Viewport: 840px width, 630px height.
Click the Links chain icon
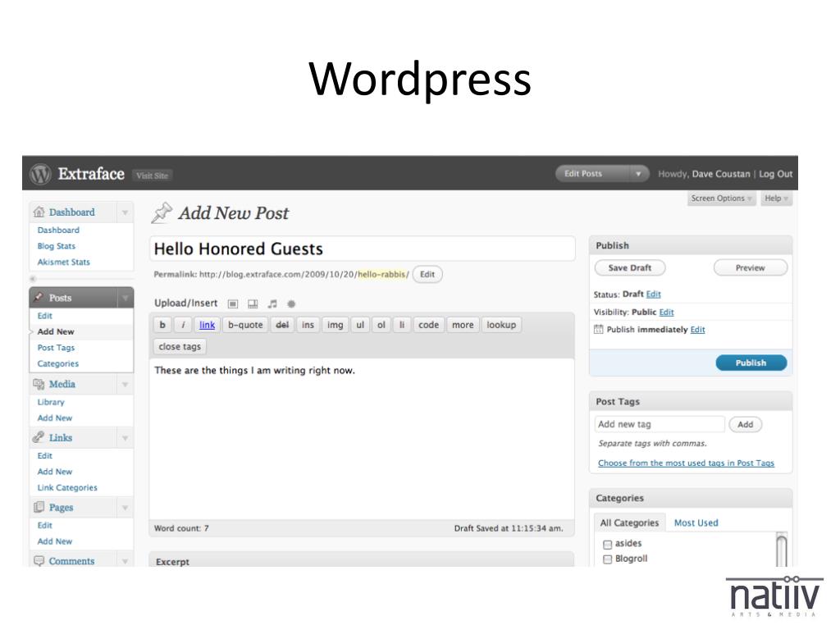pos(39,438)
